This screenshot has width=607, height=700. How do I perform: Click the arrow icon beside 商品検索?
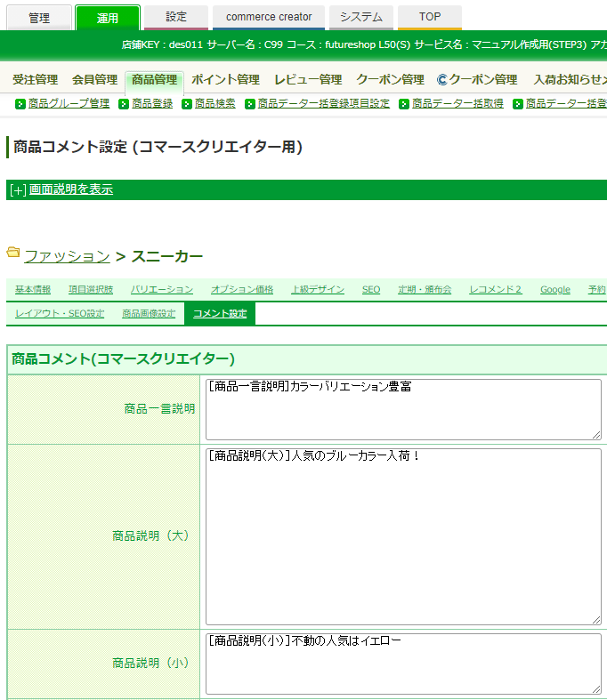(x=187, y=104)
